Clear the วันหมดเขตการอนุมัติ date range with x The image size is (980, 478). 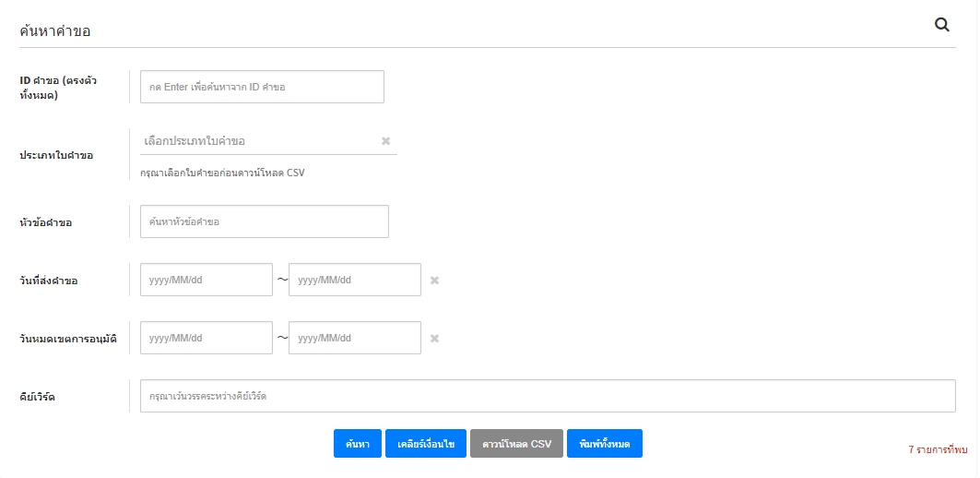click(434, 339)
